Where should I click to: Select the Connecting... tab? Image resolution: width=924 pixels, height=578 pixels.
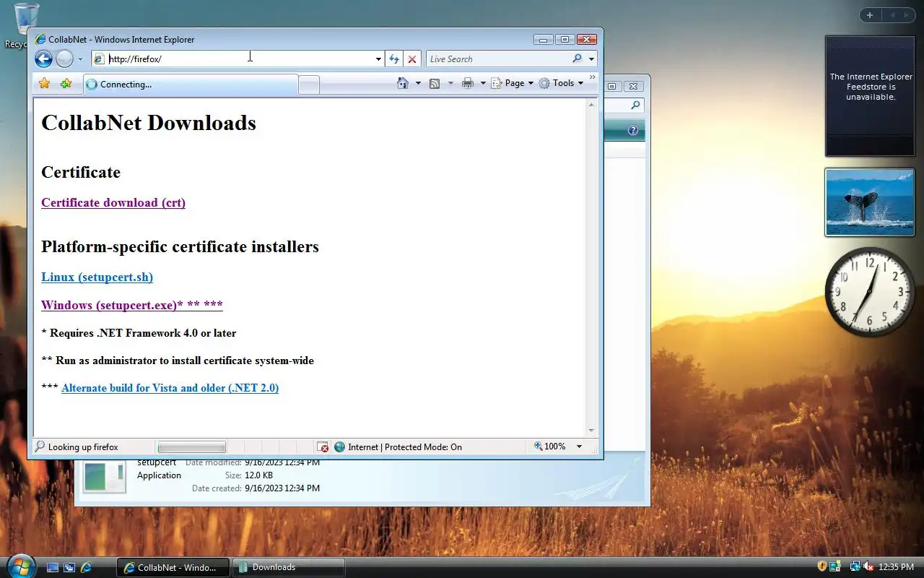190,85
